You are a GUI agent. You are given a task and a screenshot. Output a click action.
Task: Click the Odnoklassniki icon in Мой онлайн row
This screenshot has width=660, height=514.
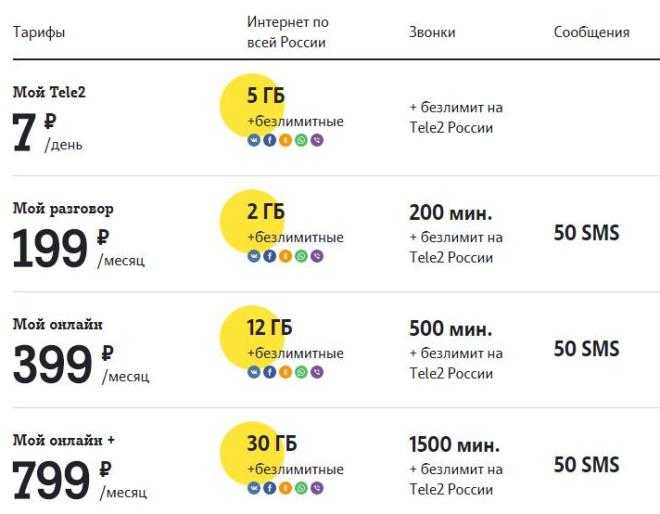tap(285, 372)
